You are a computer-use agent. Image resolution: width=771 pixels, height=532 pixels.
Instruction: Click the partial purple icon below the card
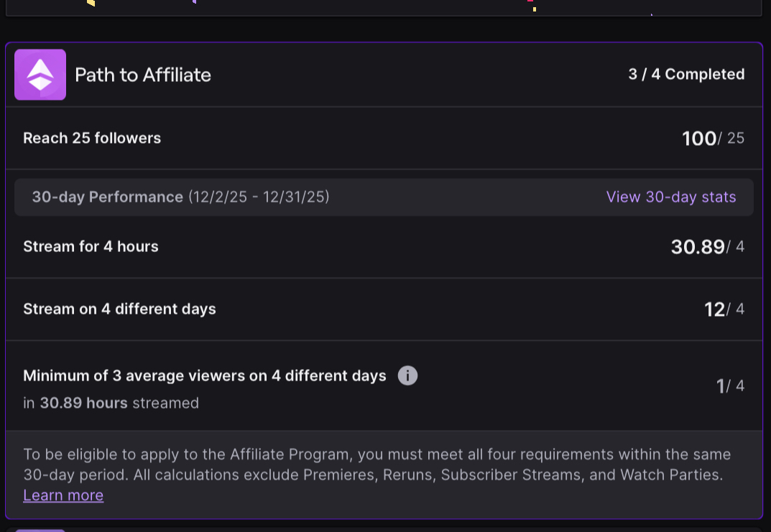40,530
